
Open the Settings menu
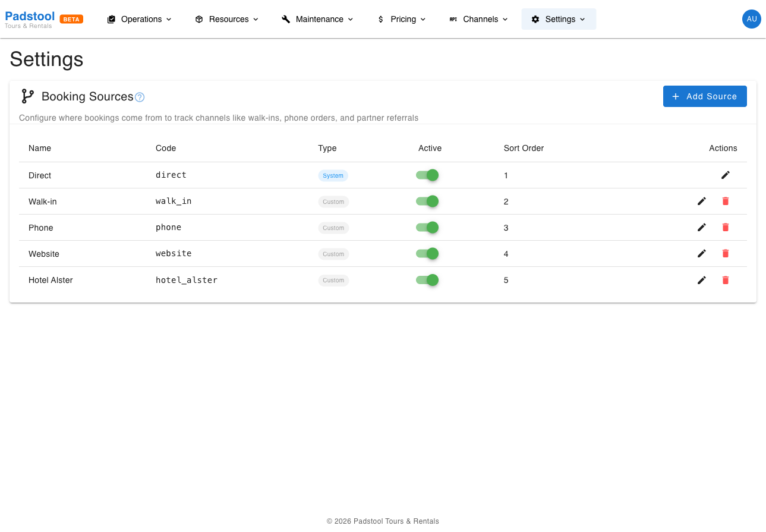559,19
